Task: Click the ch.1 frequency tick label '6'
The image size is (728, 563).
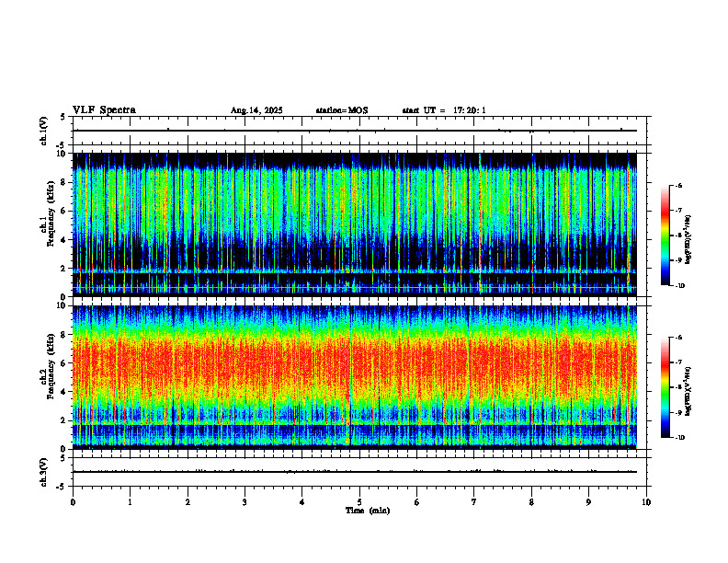Action: [63, 211]
